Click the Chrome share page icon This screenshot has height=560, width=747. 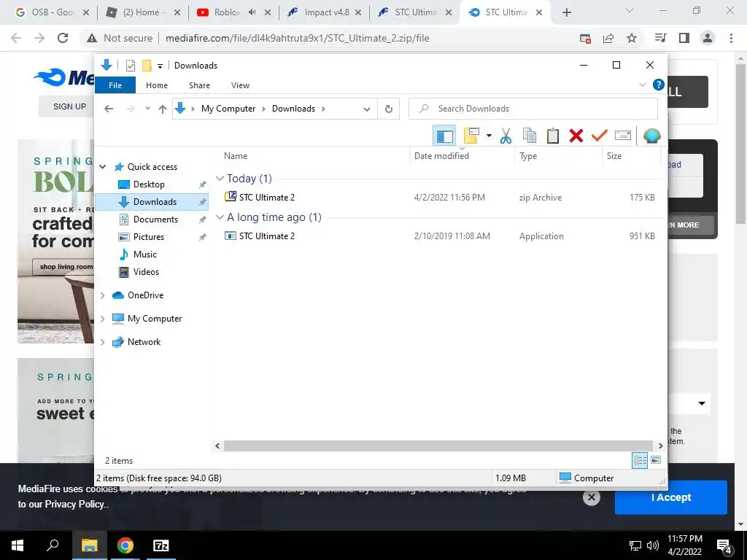pos(608,38)
